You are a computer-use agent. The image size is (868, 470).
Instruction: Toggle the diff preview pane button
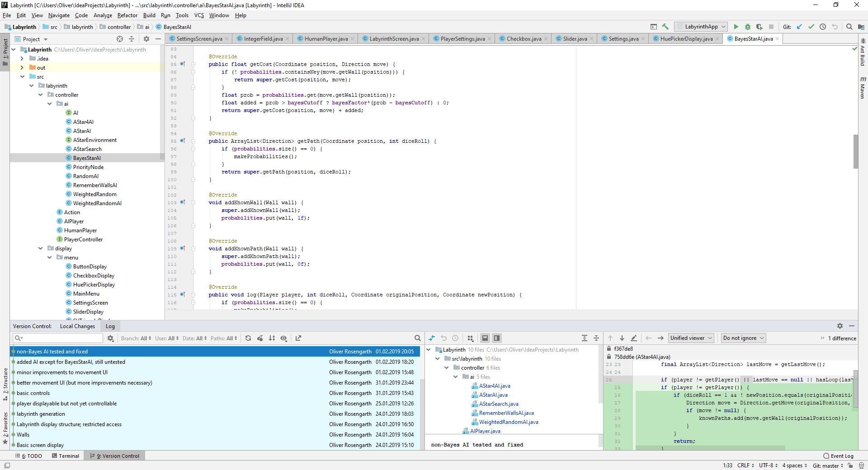(497, 338)
